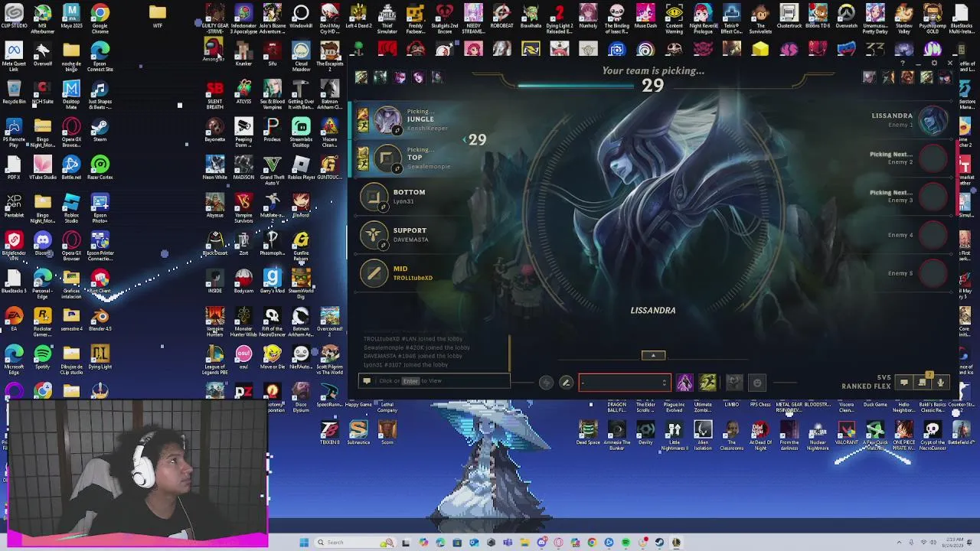This screenshot has height=551, width=980.
Task: Open Discord desktop shortcut
Action: tap(43, 244)
